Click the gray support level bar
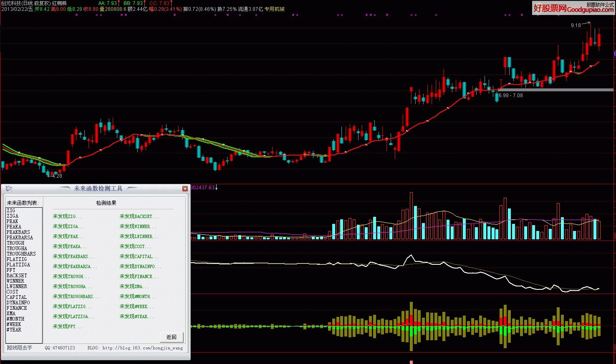This screenshot has height=364, width=616. [x=555, y=90]
